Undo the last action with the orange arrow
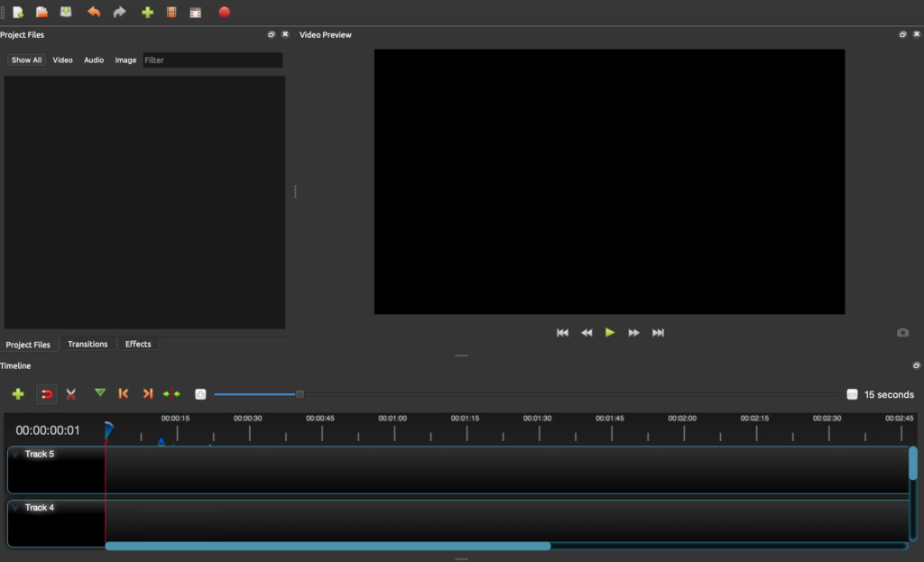 coord(94,12)
